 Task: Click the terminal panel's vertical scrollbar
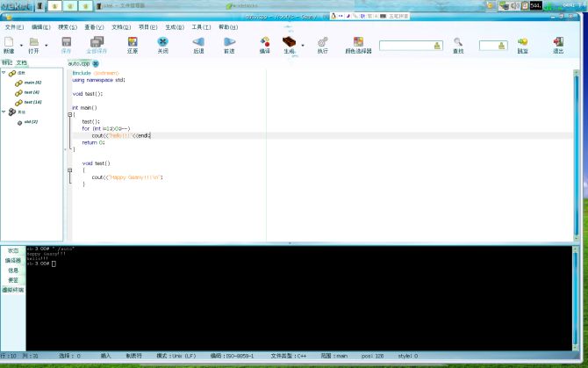[576, 299]
